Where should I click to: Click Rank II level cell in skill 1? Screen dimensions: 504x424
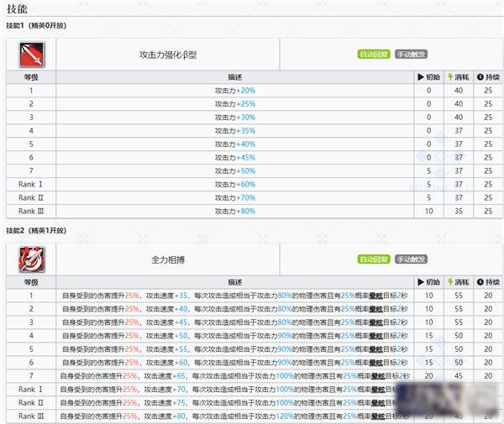pos(31,198)
